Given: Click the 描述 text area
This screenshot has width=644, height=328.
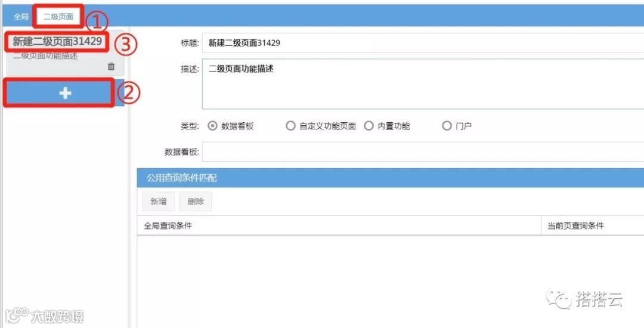Looking at the screenshot, I should click(423, 84).
